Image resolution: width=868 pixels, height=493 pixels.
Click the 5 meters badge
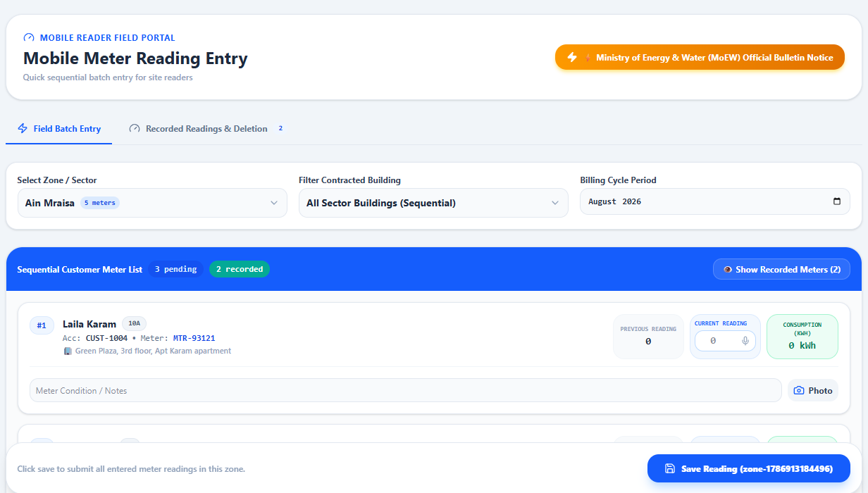click(99, 203)
